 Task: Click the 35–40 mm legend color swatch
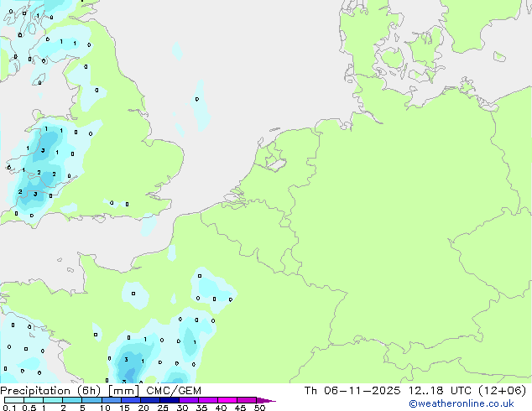(208, 400)
